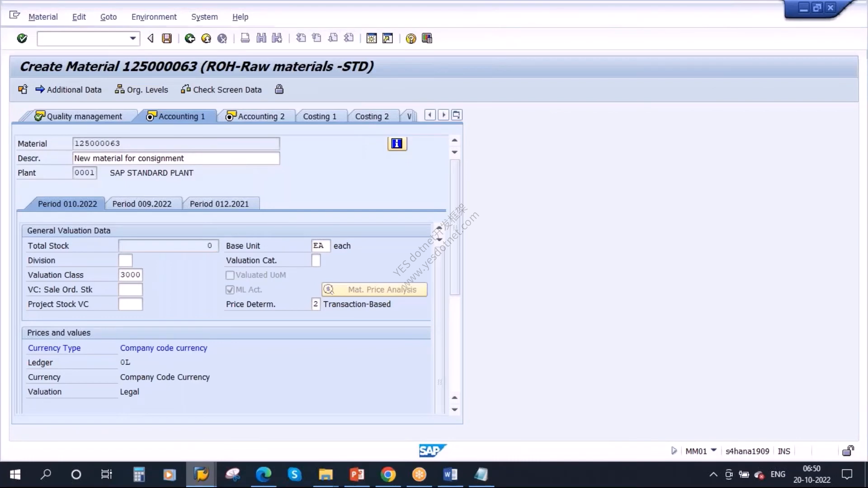This screenshot has height=488, width=868.
Task: Jump to First Page icon
Action: point(301,38)
